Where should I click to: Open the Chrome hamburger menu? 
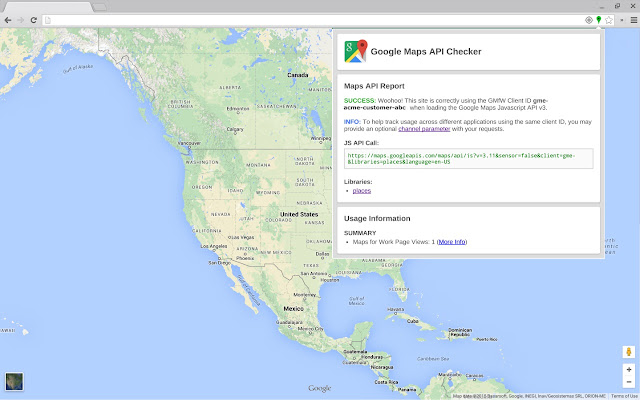(633, 20)
